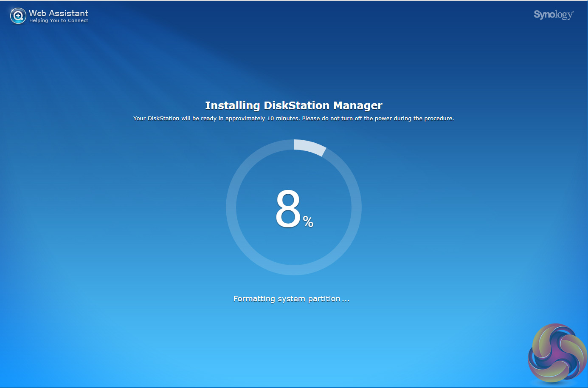Click the "Helping You to Connect" tagline
Image resolution: width=588 pixels, height=388 pixels.
(x=59, y=20)
